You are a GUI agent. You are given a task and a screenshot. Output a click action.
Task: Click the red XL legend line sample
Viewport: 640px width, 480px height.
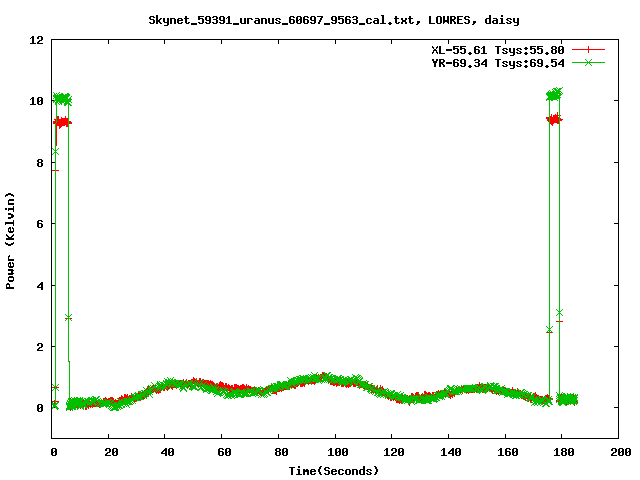point(588,50)
